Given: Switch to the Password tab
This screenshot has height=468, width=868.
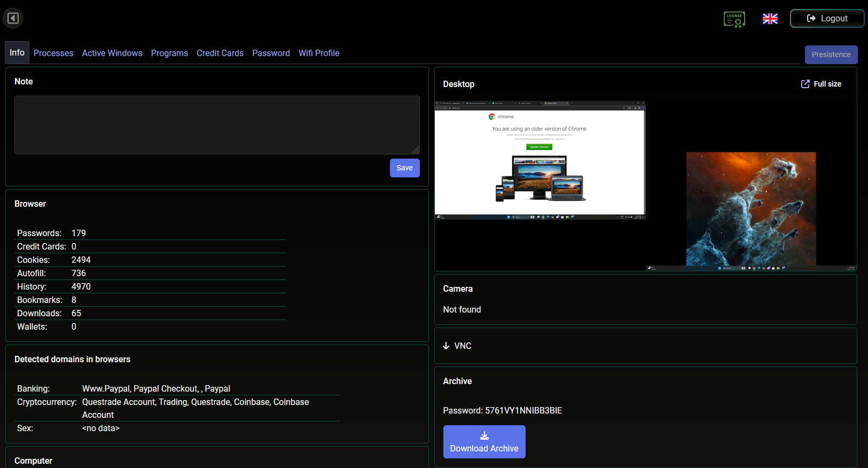Looking at the screenshot, I should [x=271, y=53].
